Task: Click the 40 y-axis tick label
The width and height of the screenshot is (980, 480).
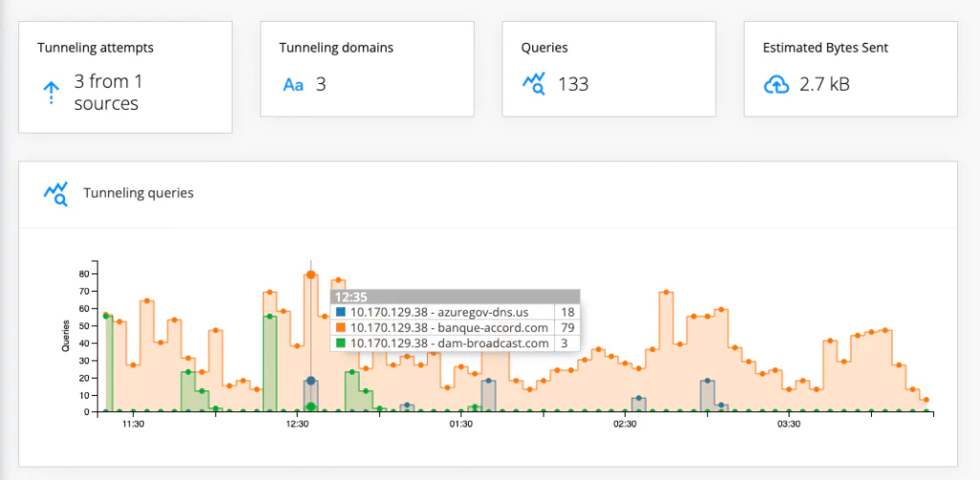Action: pyautogui.click(x=85, y=343)
